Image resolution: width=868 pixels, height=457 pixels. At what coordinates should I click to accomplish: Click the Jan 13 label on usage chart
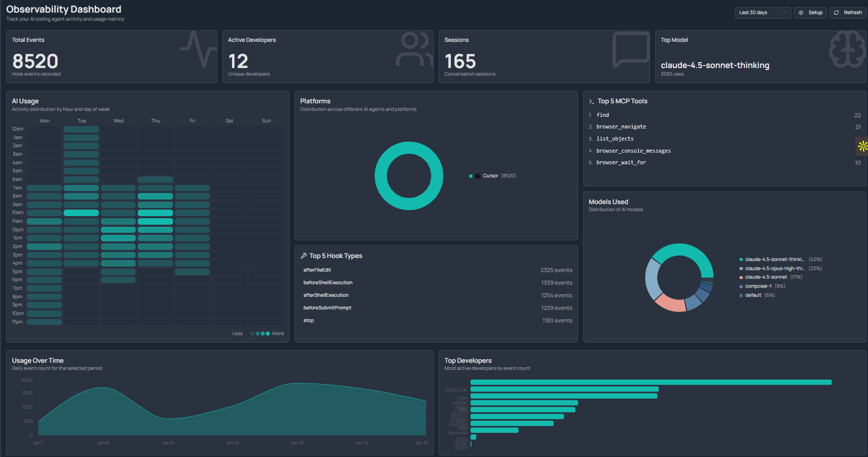pos(297,443)
